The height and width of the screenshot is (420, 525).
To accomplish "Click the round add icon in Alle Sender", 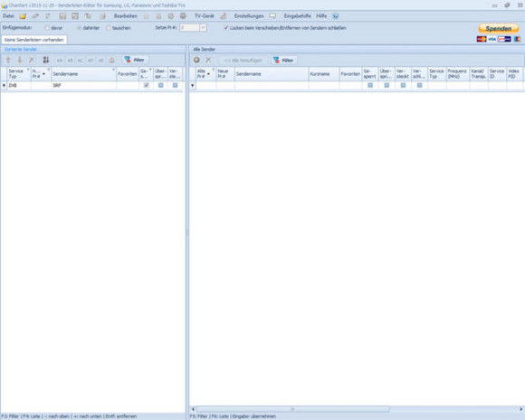I will click(196, 60).
